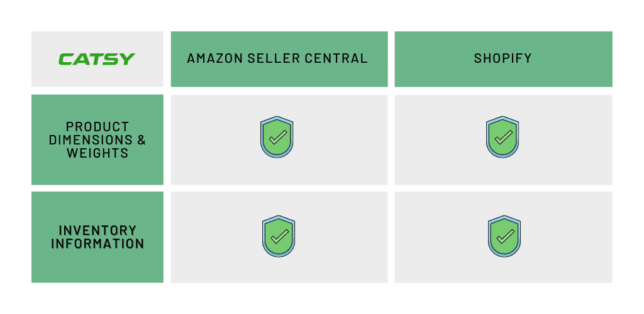Image resolution: width=644 pixels, height=314 pixels.
Task: Open the Shopify column header
Action: pyautogui.click(x=504, y=59)
